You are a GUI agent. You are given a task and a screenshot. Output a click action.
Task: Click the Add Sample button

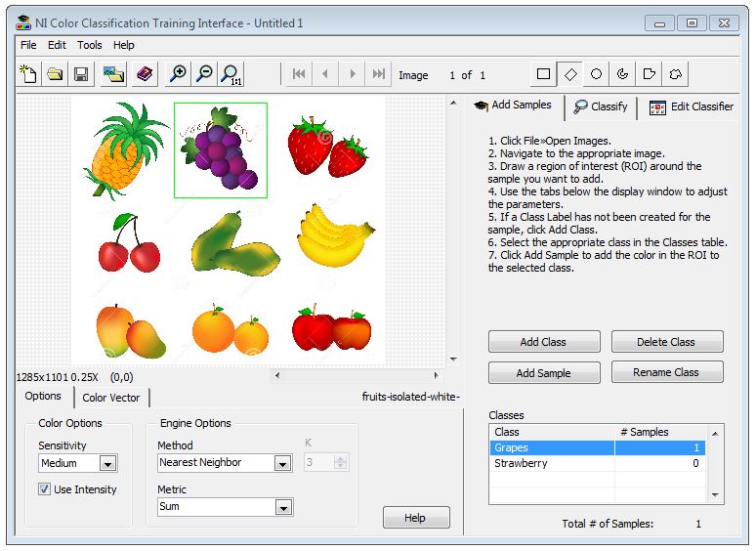544,373
